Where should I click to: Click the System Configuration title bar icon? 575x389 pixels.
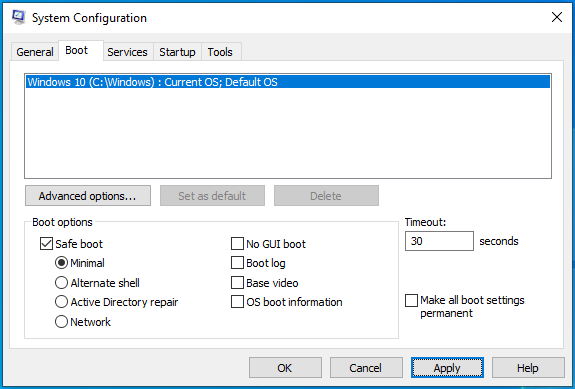click(18, 17)
